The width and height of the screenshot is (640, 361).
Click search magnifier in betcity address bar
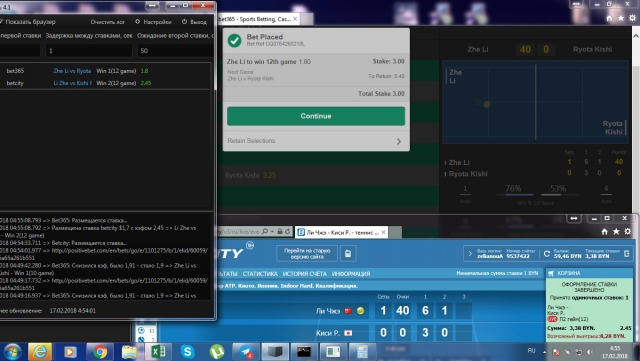click(265, 232)
